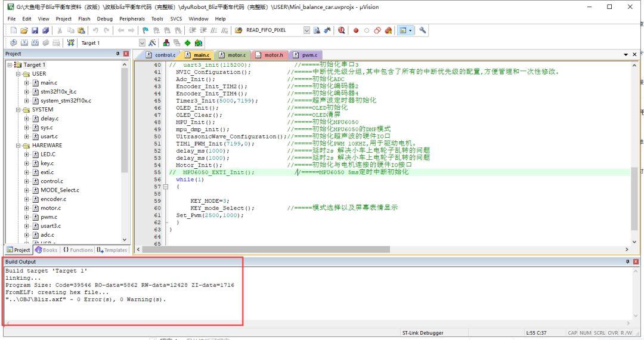644x340 pixels.
Task: Toggle bookmark using the flag icon
Action: pyautogui.click(x=145, y=30)
